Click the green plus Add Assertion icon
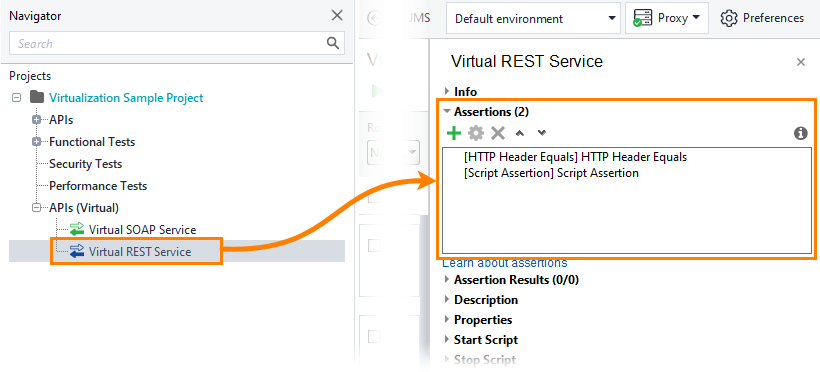Image resolution: width=820 pixels, height=372 pixels. coord(454,133)
